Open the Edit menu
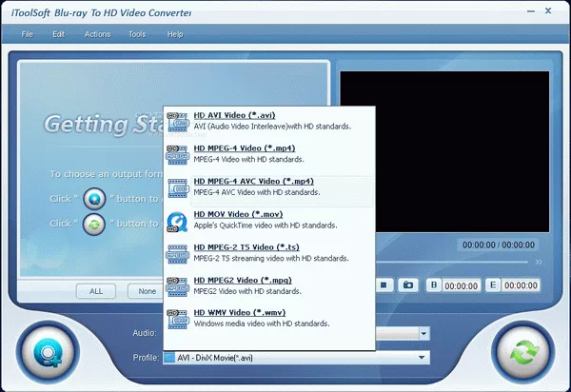 point(59,34)
